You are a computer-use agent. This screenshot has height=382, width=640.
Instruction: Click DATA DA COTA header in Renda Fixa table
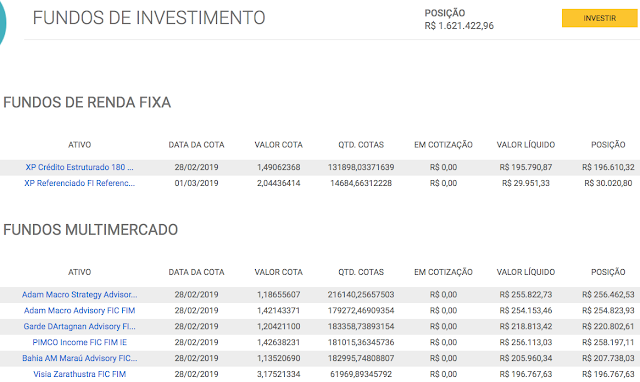click(196, 145)
